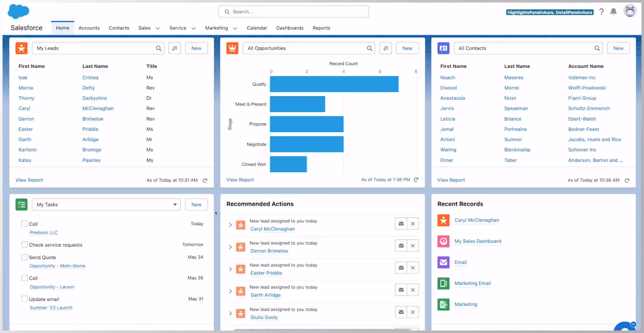Open the Reports tab

(x=321, y=28)
